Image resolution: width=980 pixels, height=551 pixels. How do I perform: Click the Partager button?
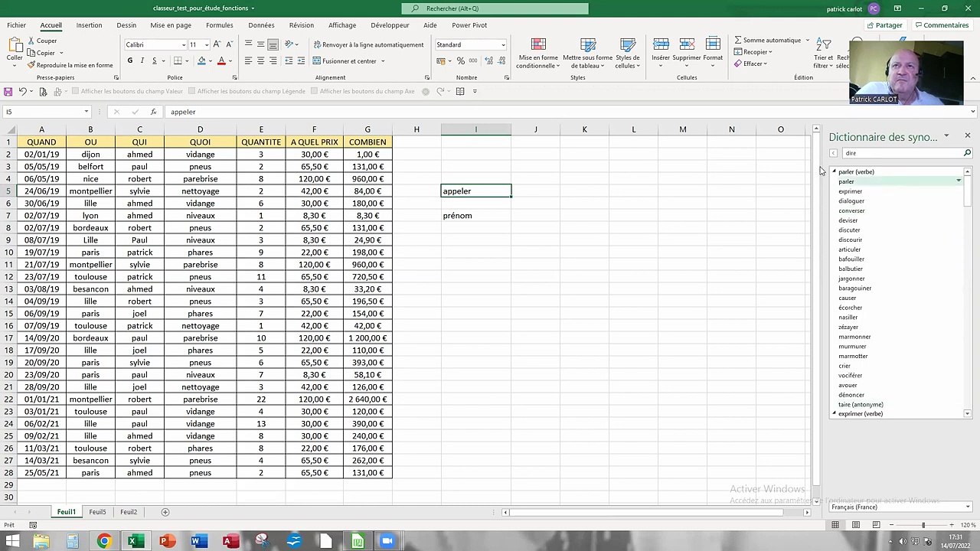tap(884, 25)
